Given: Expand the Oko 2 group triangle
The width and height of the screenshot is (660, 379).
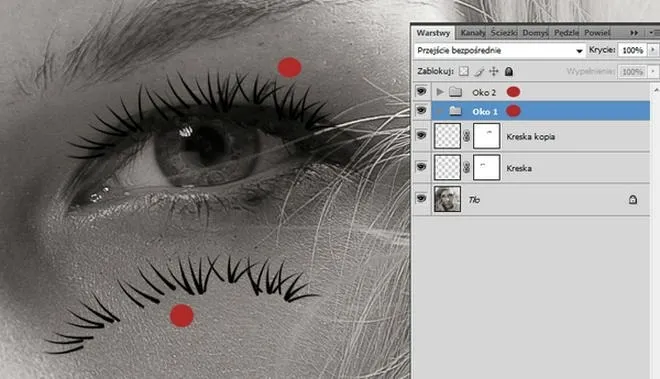Looking at the screenshot, I should coord(440,92).
